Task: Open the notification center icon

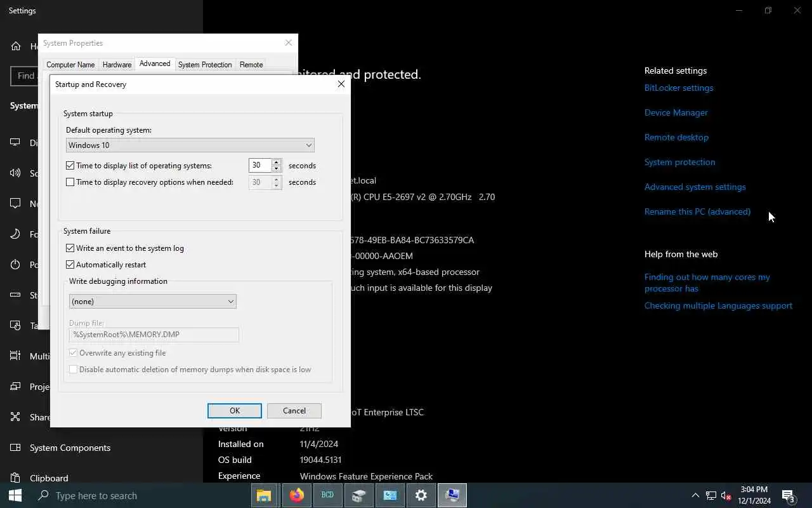Action: click(x=789, y=496)
